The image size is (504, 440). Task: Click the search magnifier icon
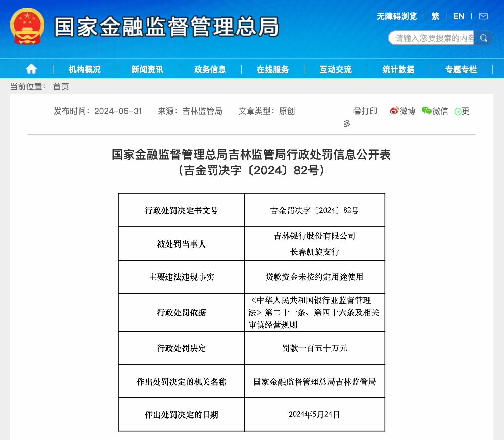[x=483, y=38]
